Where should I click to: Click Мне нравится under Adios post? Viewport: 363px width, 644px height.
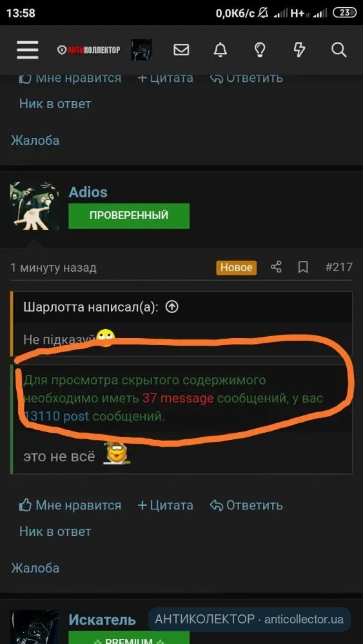tap(70, 505)
